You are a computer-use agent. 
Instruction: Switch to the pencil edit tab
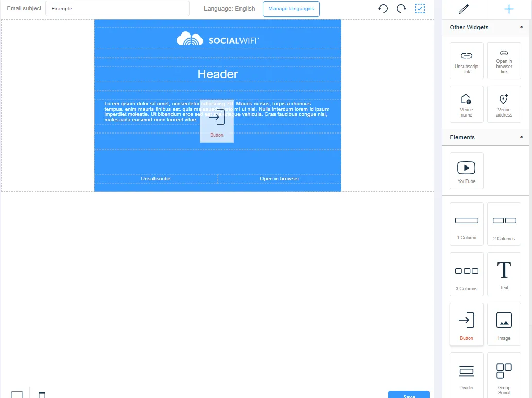(x=464, y=9)
